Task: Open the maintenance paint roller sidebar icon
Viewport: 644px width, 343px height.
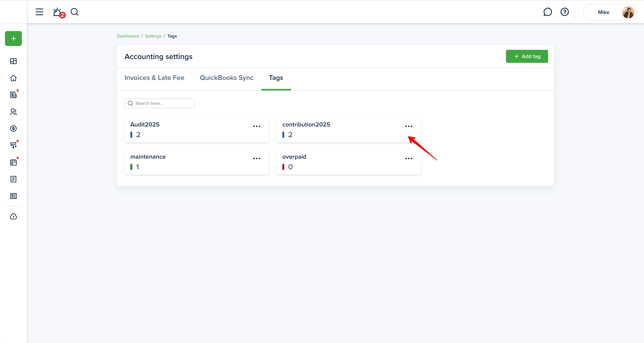Action: tap(13, 145)
